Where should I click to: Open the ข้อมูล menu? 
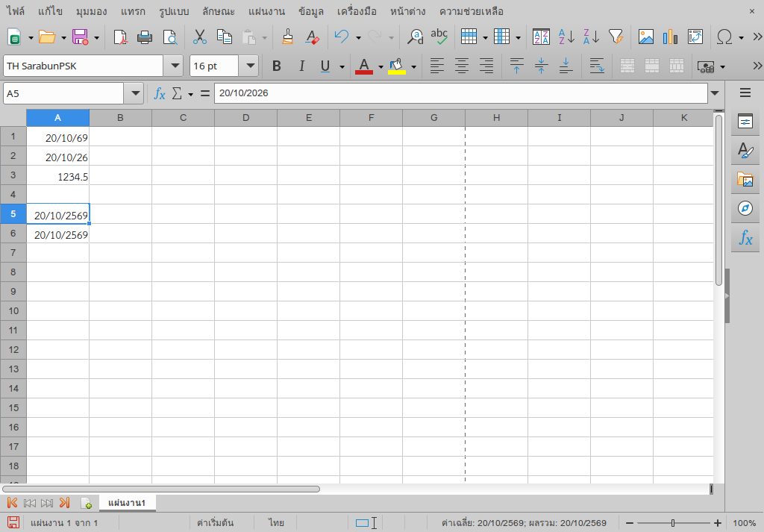(311, 11)
